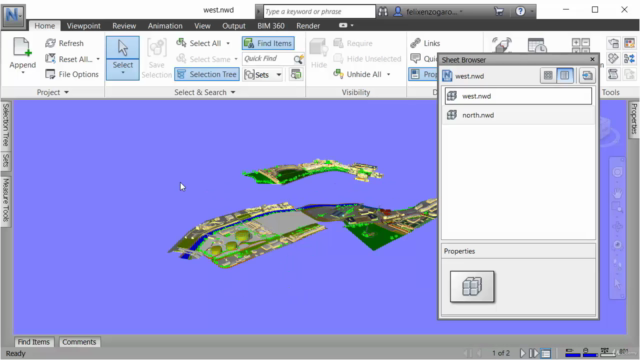Switch Sheet Browser to list view
The image size is (640, 360).
pos(565,76)
